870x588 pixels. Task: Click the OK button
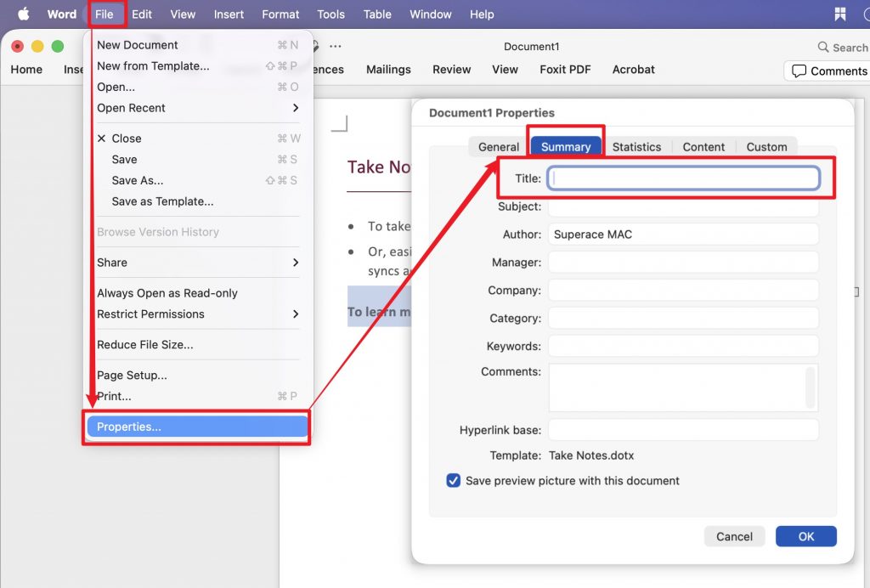pos(805,536)
